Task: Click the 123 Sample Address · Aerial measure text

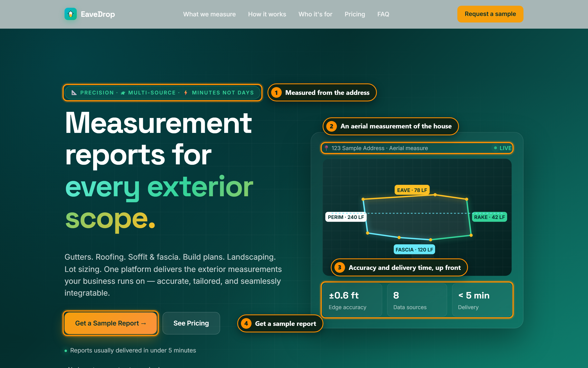Action: [x=380, y=148]
